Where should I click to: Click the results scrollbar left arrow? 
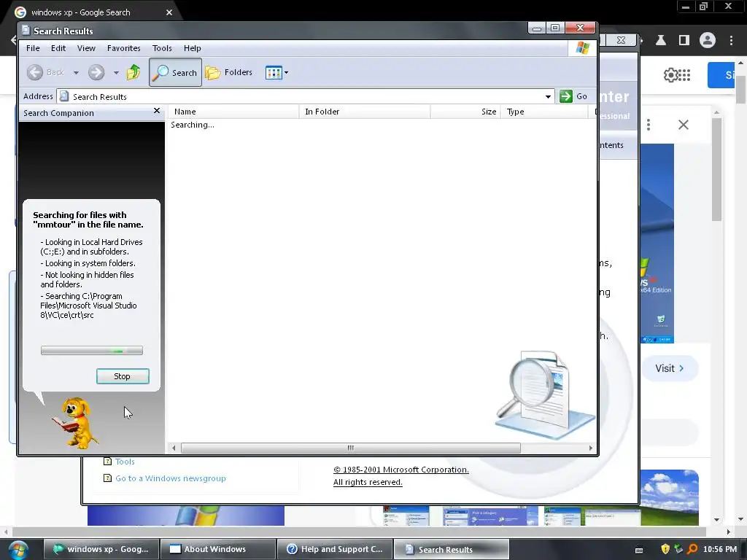tap(174, 448)
